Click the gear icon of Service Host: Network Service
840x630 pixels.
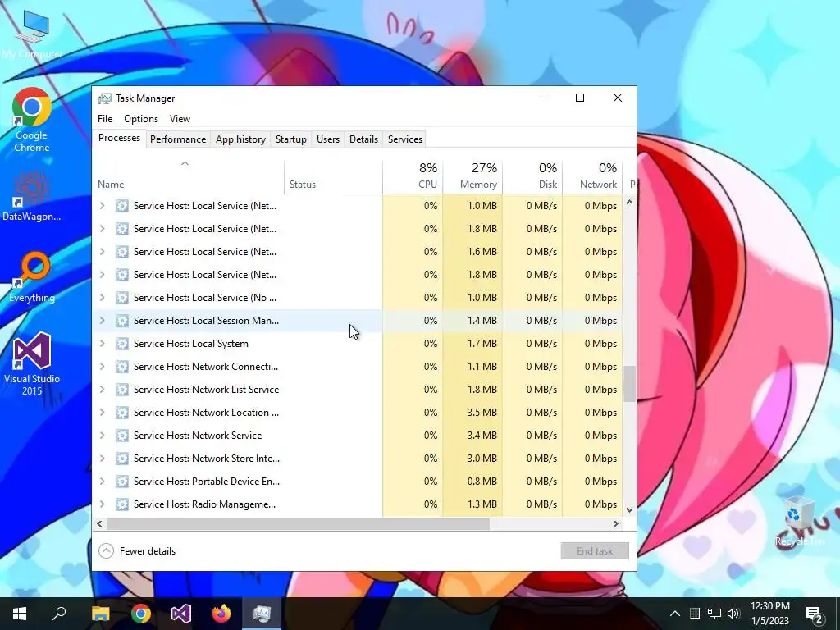(122, 436)
